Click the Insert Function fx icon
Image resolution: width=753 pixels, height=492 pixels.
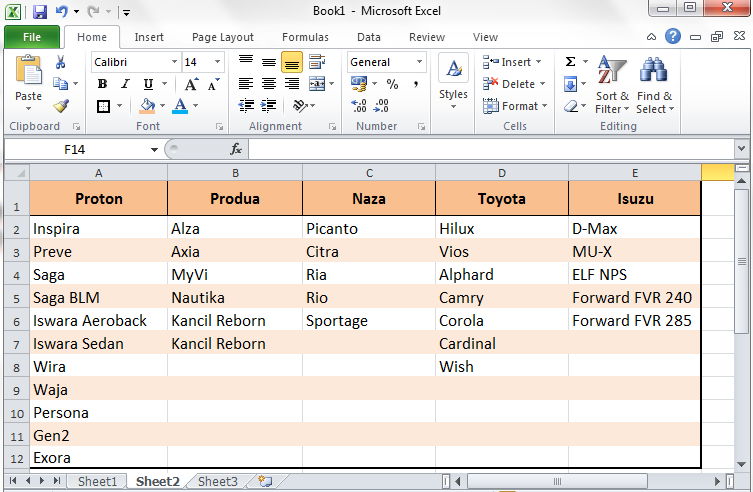[x=236, y=149]
